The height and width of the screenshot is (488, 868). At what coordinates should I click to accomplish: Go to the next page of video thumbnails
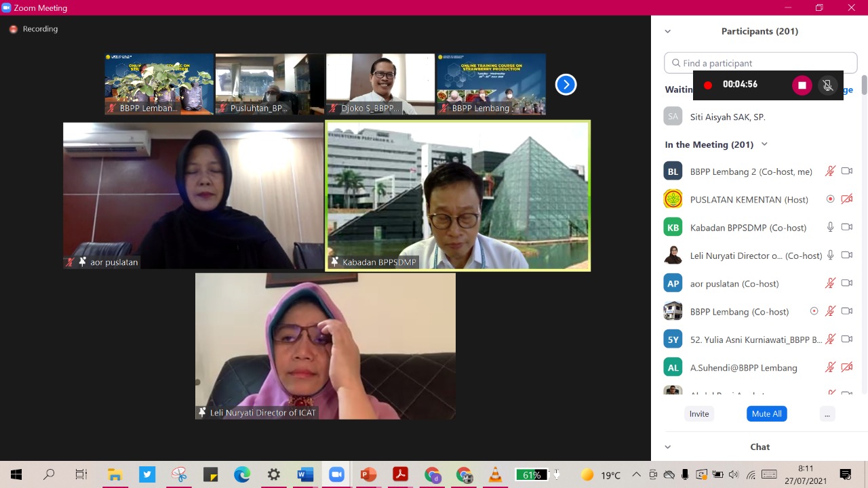click(566, 85)
